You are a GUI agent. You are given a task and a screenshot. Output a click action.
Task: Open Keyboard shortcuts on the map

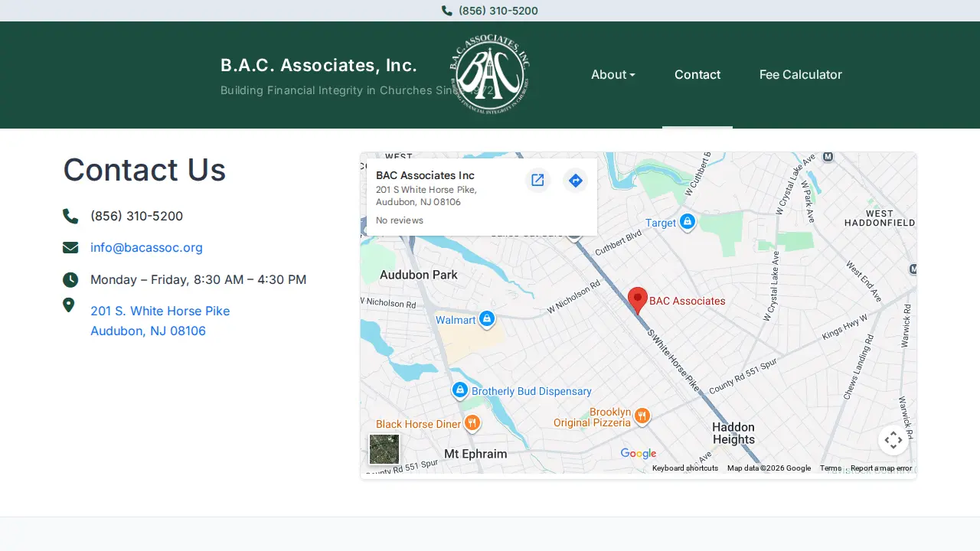click(x=685, y=468)
